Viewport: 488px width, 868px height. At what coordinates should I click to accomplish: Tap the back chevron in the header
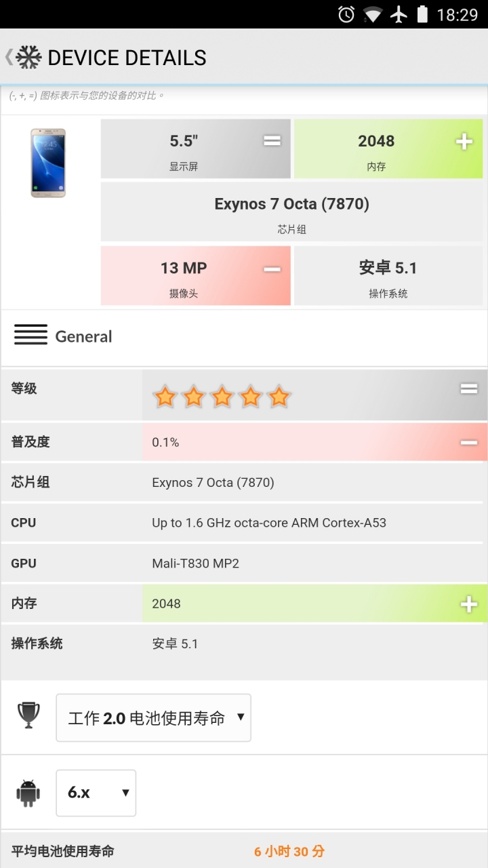click(x=9, y=58)
